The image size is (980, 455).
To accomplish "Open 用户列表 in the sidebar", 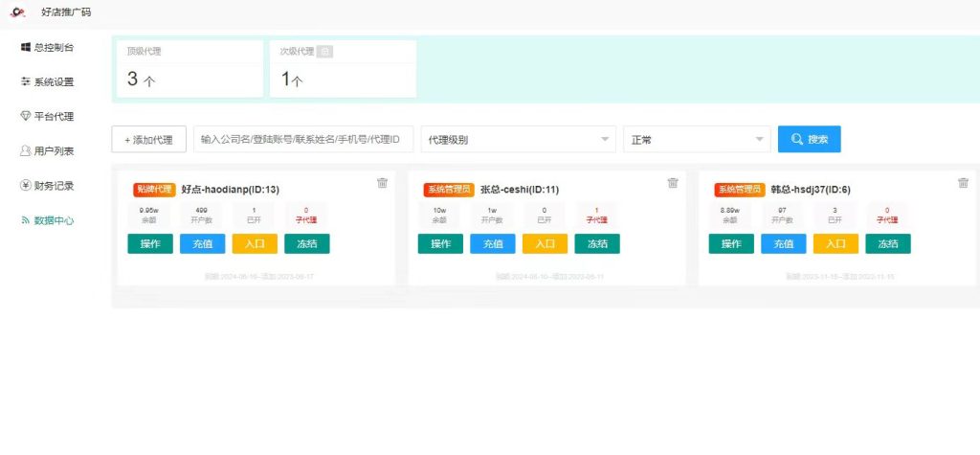I will click(x=48, y=150).
